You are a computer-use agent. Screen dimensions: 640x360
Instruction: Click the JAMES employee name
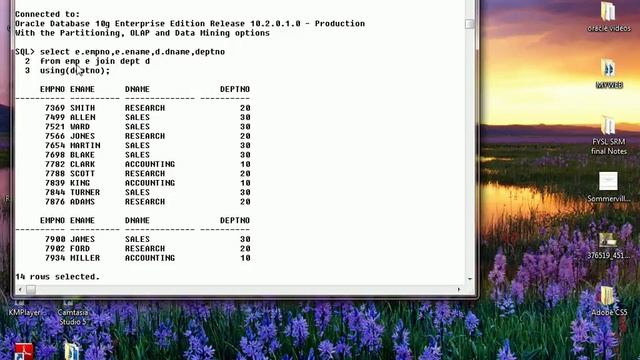click(x=82, y=240)
